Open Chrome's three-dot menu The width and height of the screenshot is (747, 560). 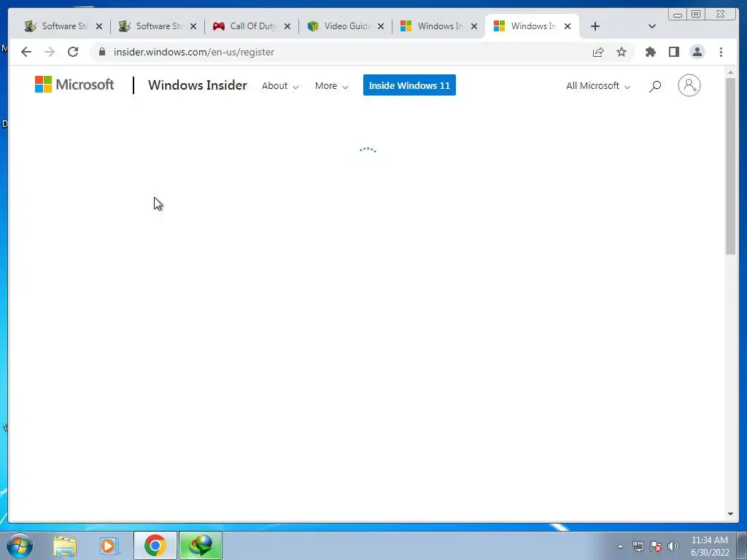tap(721, 52)
